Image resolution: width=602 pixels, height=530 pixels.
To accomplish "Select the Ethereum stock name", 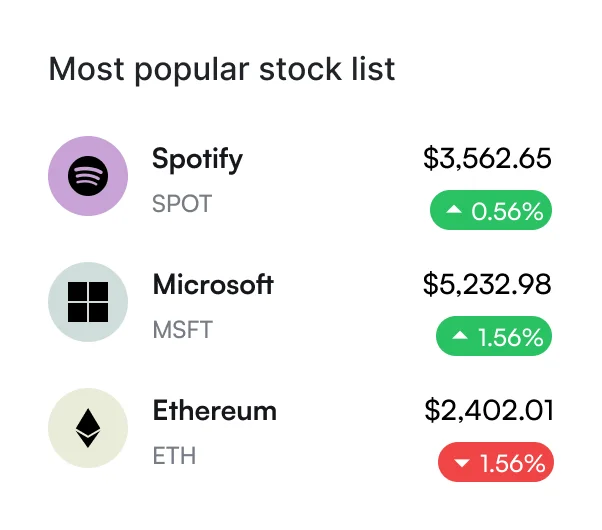I will [214, 410].
